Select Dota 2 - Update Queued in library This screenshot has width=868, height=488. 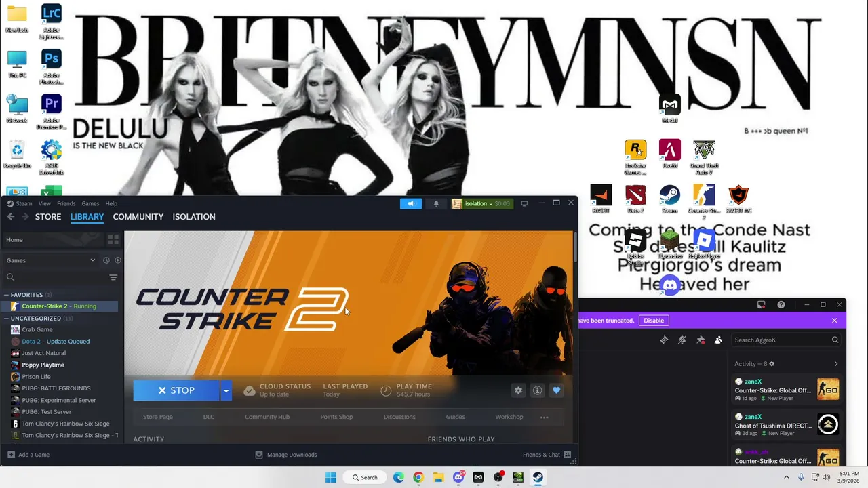[x=59, y=342]
